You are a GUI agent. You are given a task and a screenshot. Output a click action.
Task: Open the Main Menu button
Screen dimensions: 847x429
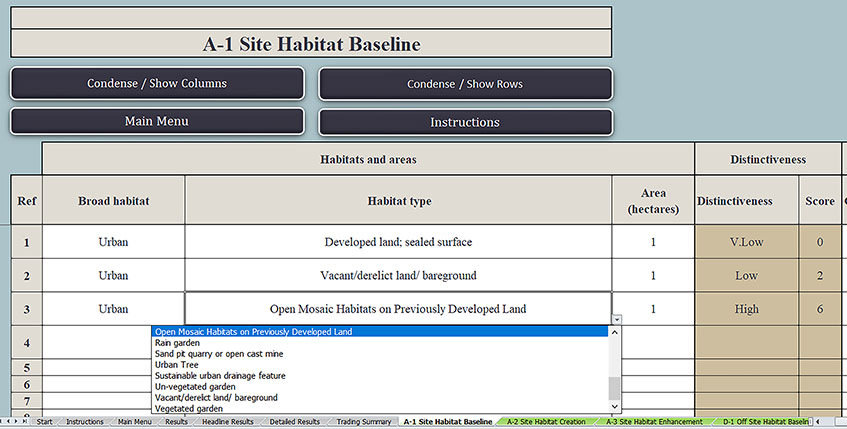tap(157, 121)
